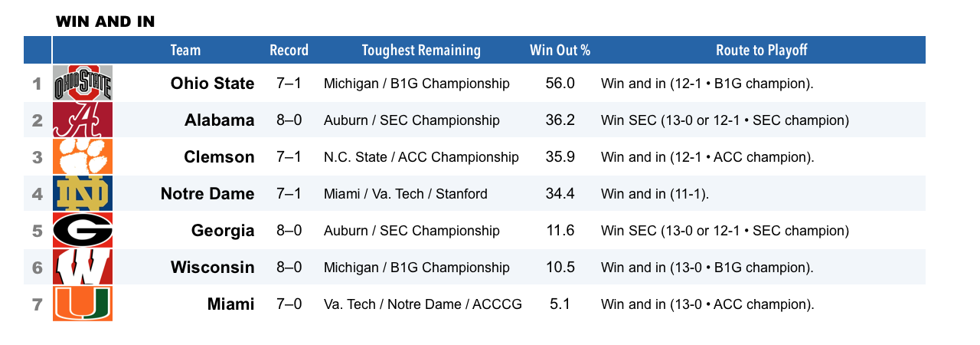
Task: Click the Ohio State logo
Action: click(x=83, y=83)
